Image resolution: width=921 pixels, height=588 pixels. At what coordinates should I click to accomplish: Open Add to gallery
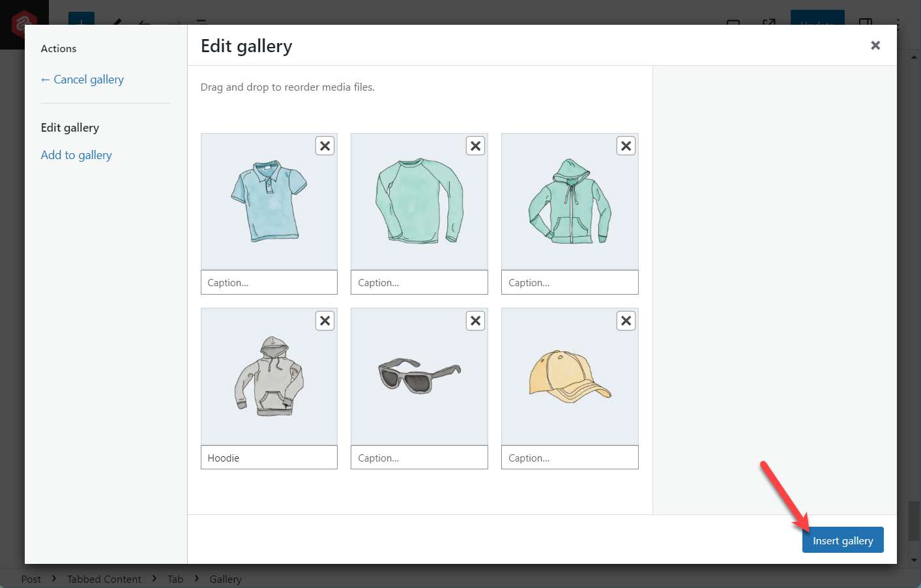[76, 154]
